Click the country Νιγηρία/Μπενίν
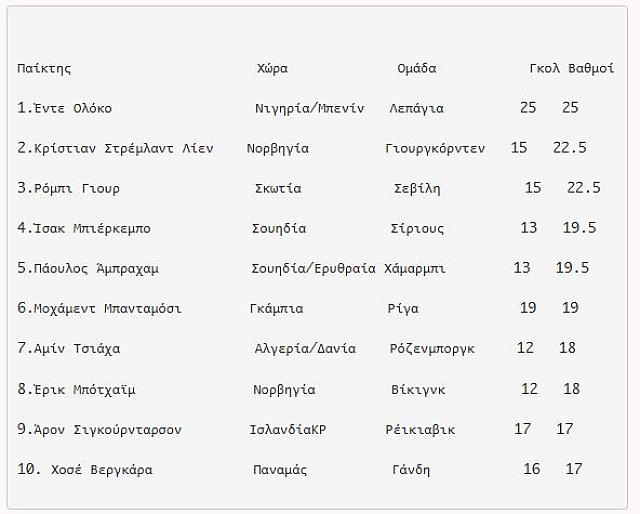This screenshot has height=514, width=640. [309, 108]
